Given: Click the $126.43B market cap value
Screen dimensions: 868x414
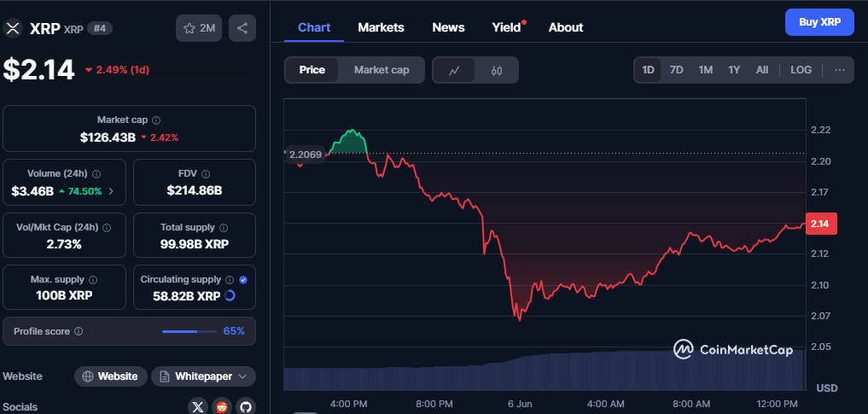Looking at the screenshot, I should [108, 137].
